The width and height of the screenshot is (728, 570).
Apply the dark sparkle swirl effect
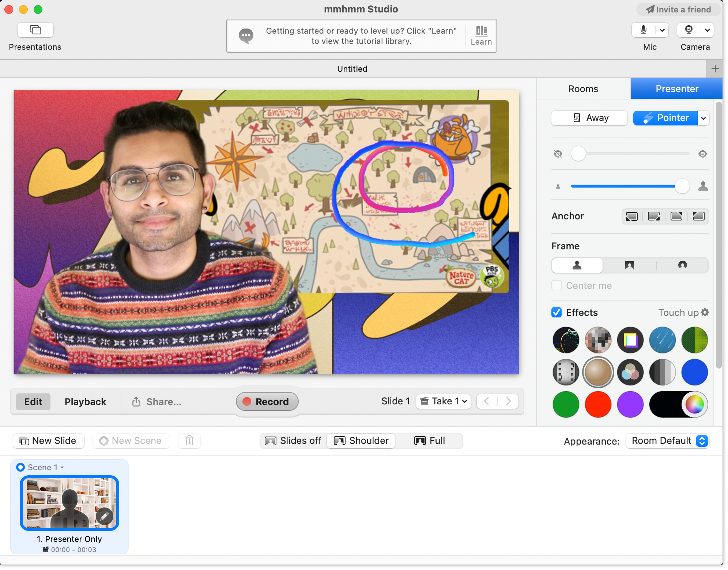click(x=566, y=340)
